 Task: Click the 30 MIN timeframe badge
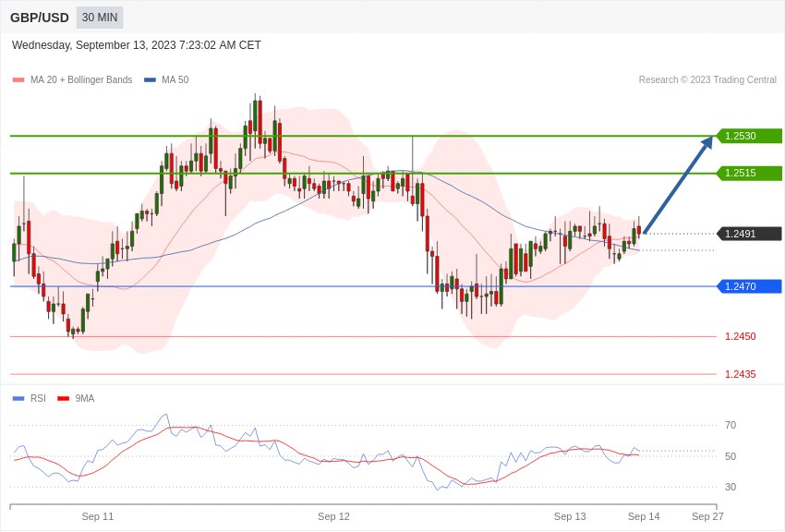pyautogui.click(x=100, y=18)
